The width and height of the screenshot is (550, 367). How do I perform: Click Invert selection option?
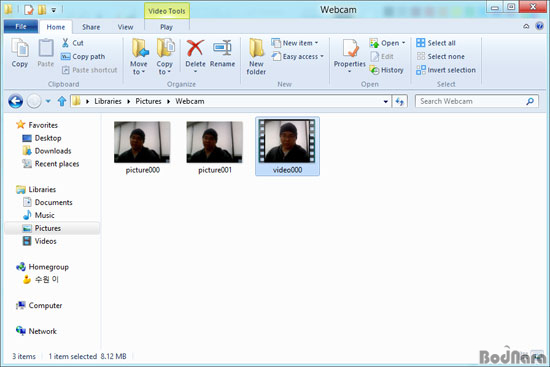(x=446, y=70)
